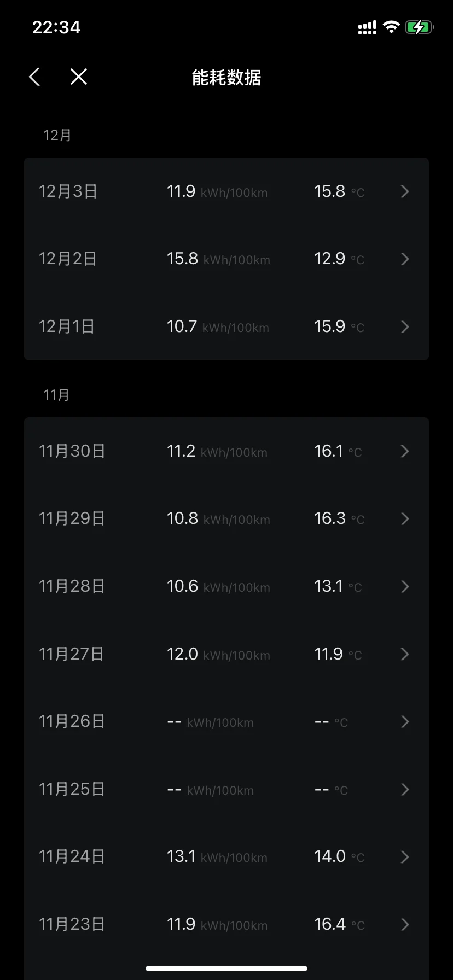Expand 11月25日 row chevron

click(405, 789)
